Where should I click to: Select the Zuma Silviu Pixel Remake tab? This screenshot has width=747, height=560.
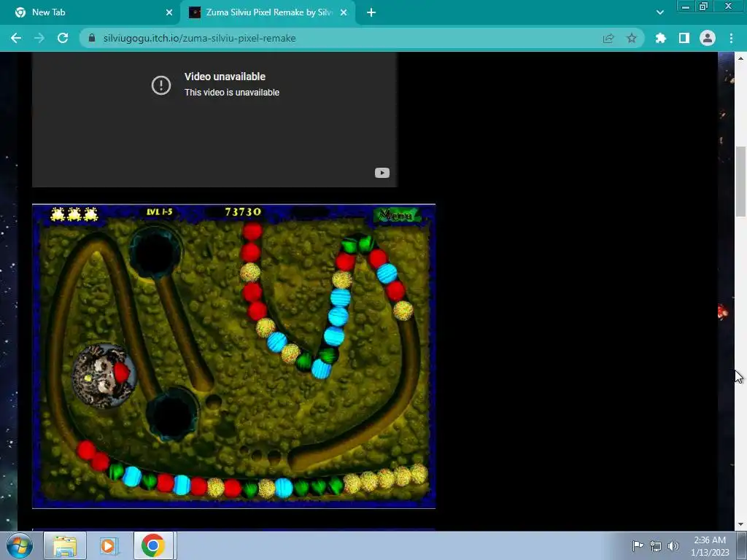point(267,12)
